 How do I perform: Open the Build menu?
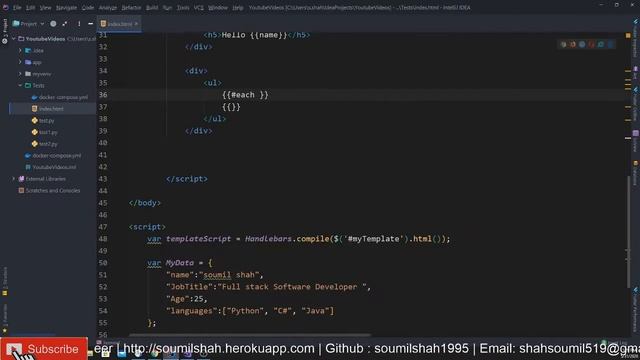click(x=152, y=7)
